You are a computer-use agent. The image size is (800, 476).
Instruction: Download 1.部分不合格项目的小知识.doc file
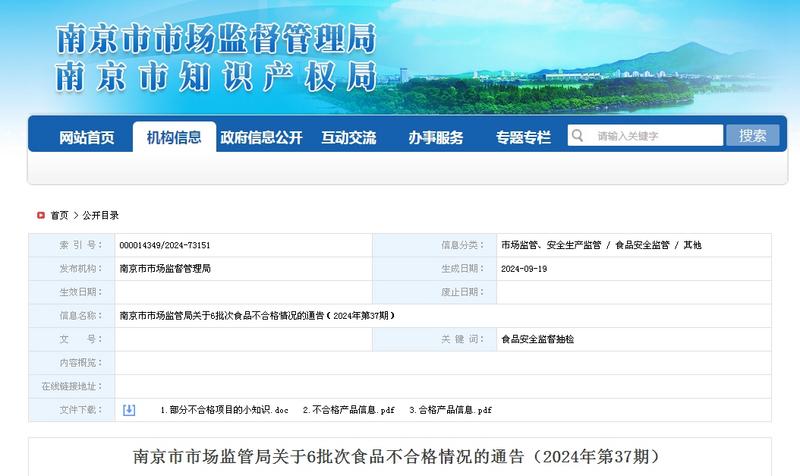pyautogui.click(x=224, y=410)
